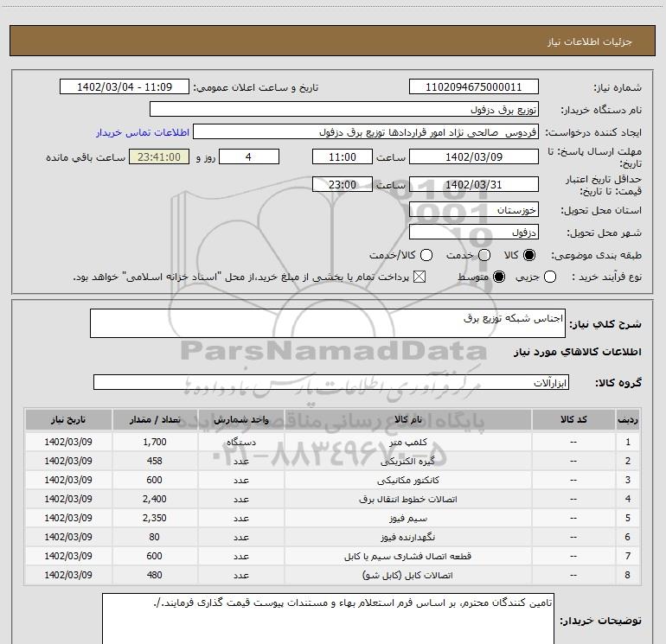Open the اطلاعات تماس خریدار link
Viewport: 666px width, 644px height.
(143, 132)
